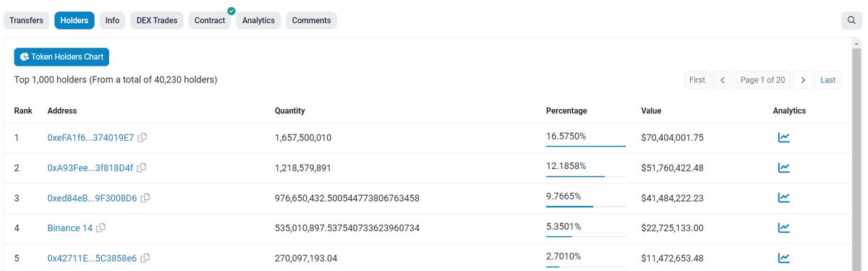Open the verified Contract tab
This screenshot has width=868, height=271.
(x=210, y=20)
